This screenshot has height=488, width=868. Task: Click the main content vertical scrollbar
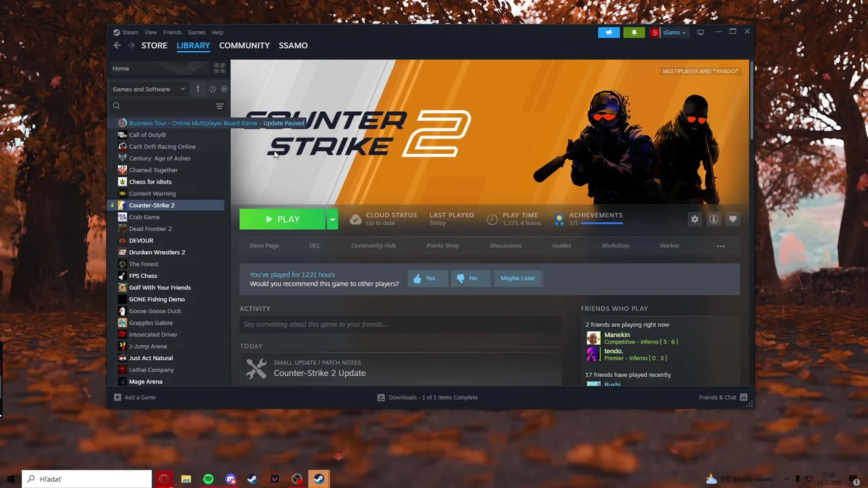point(751,102)
